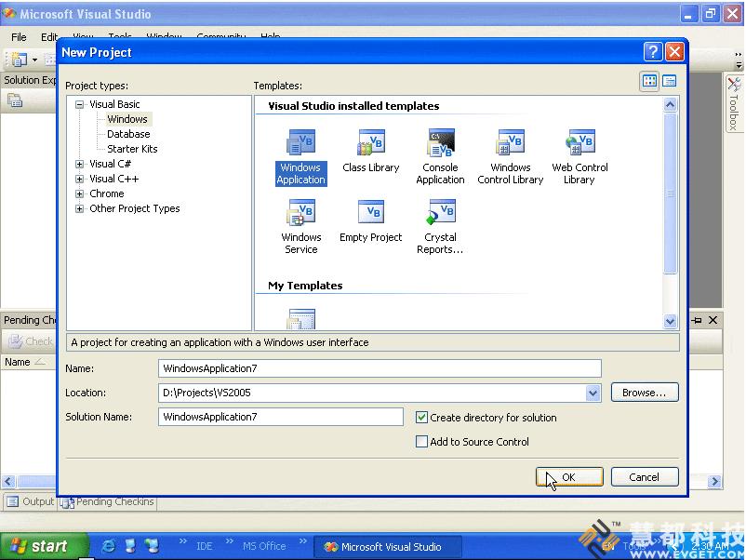Select Starter Kits project type
This screenshot has height=560, width=746.
[132, 149]
